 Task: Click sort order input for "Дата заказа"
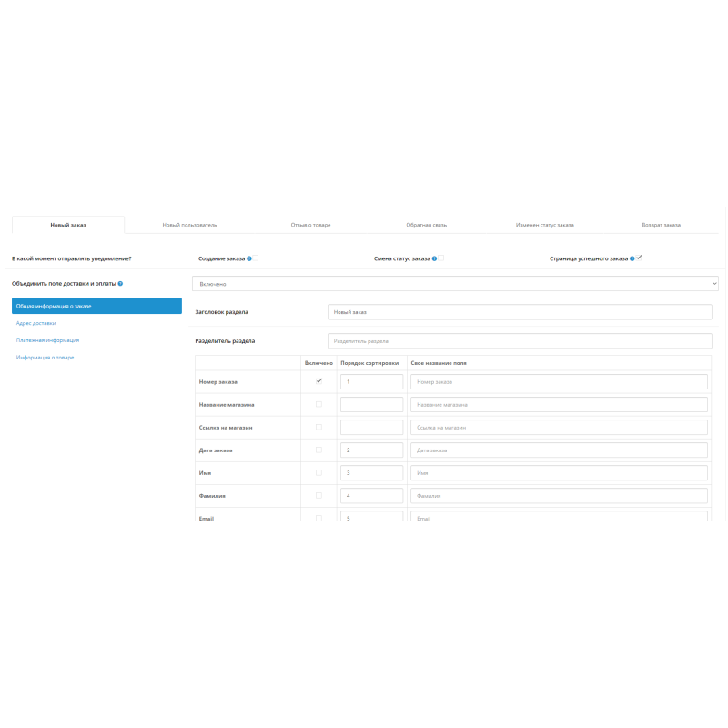(x=370, y=450)
